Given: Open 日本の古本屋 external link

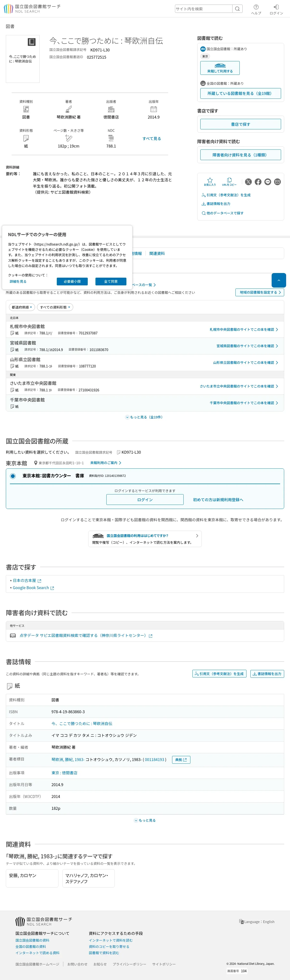Looking at the screenshot, I should pyautogui.click(x=27, y=581).
